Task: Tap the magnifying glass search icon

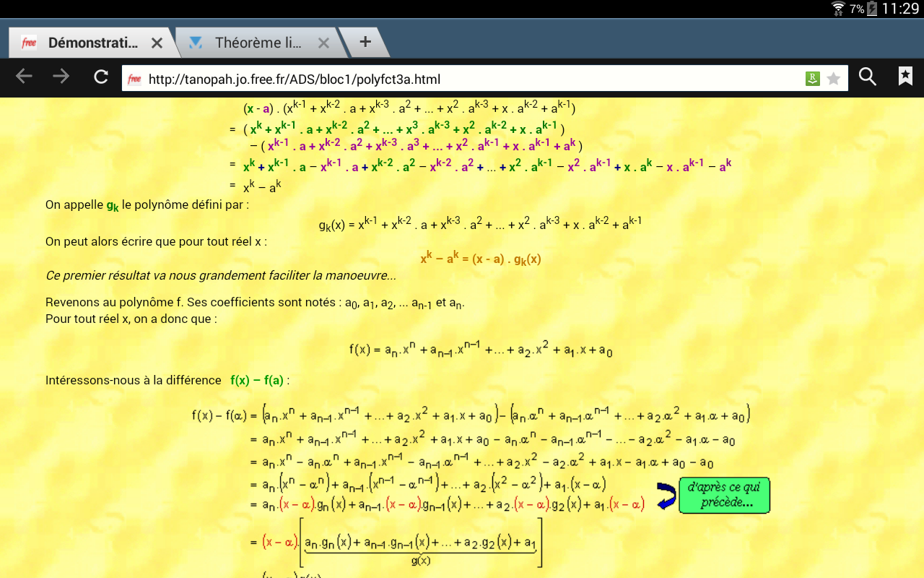Action: coord(868,77)
